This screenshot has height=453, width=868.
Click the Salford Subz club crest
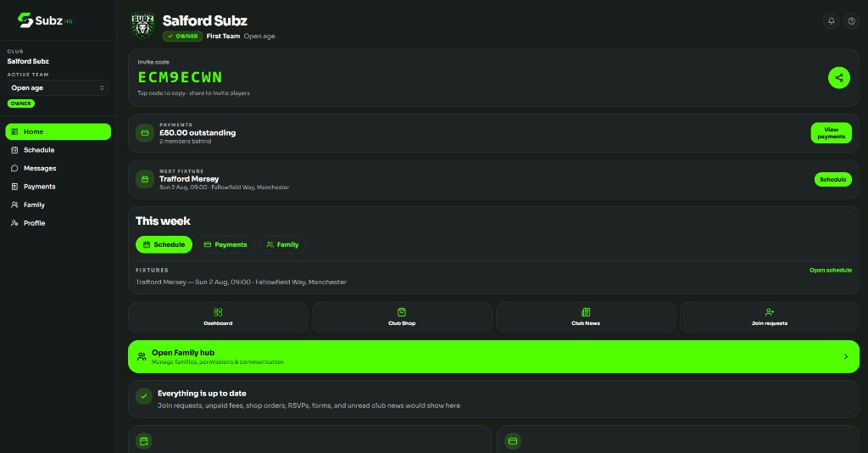142,25
